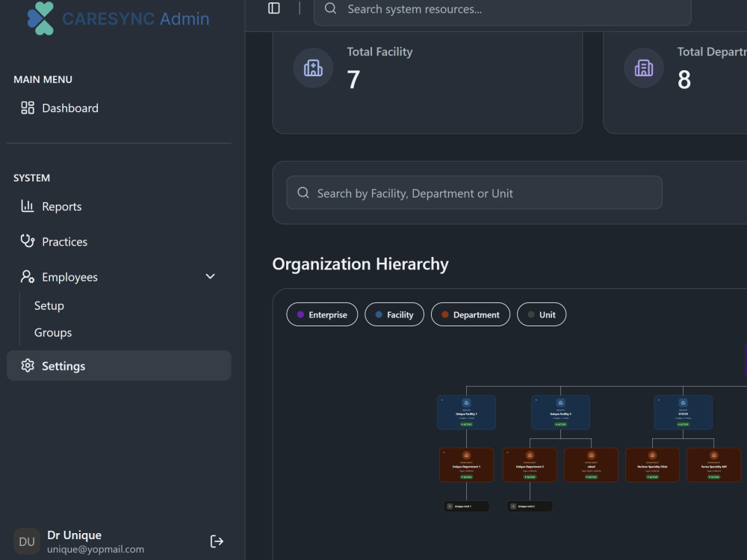Image resolution: width=747 pixels, height=560 pixels.
Task: Click the Total Department building icon
Action: point(644,68)
